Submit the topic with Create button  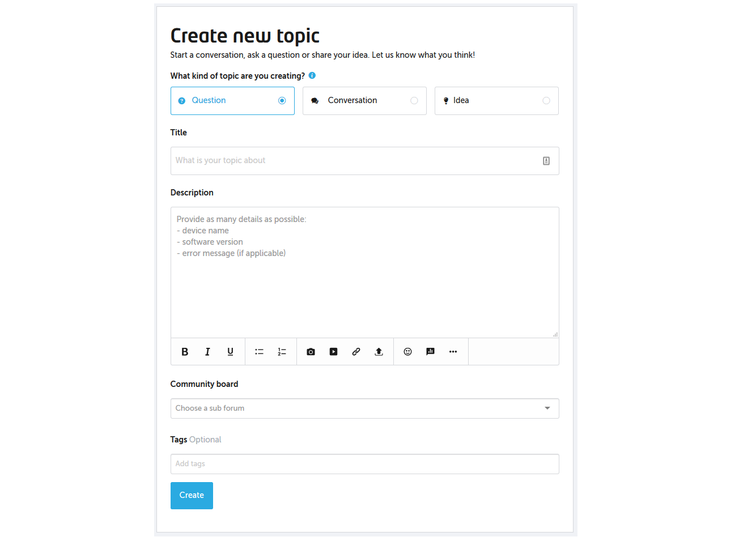pos(192,496)
